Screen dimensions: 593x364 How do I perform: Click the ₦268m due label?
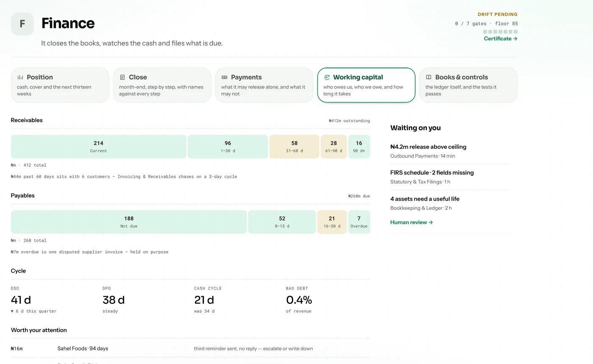tap(359, 196)
